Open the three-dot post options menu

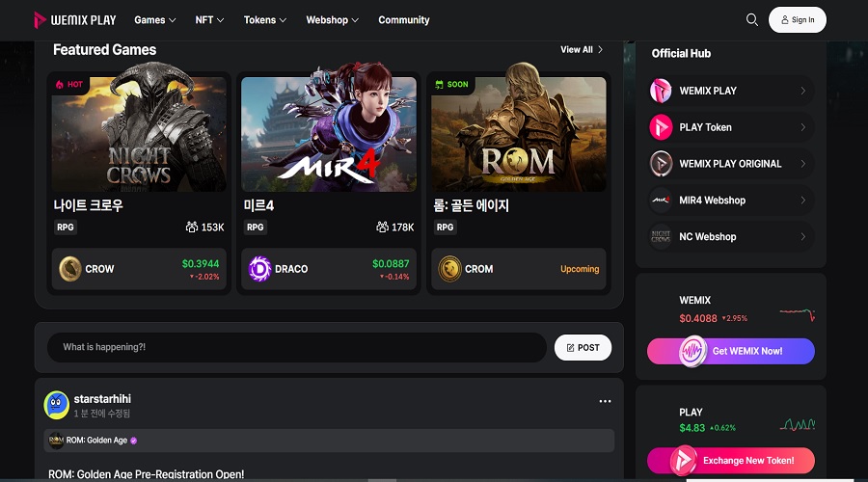pyautogui.click(x=605, y=401)
